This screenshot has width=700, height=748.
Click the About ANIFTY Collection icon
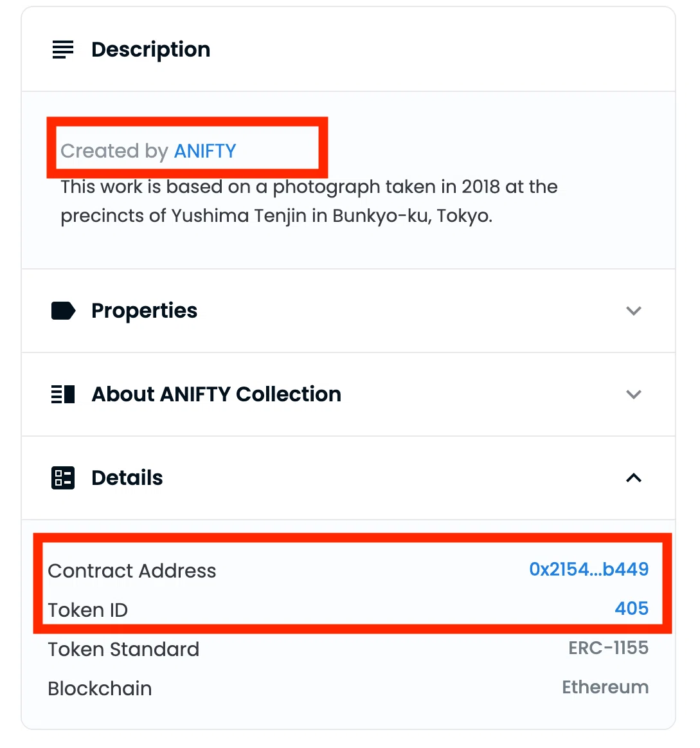pos(63,394)
